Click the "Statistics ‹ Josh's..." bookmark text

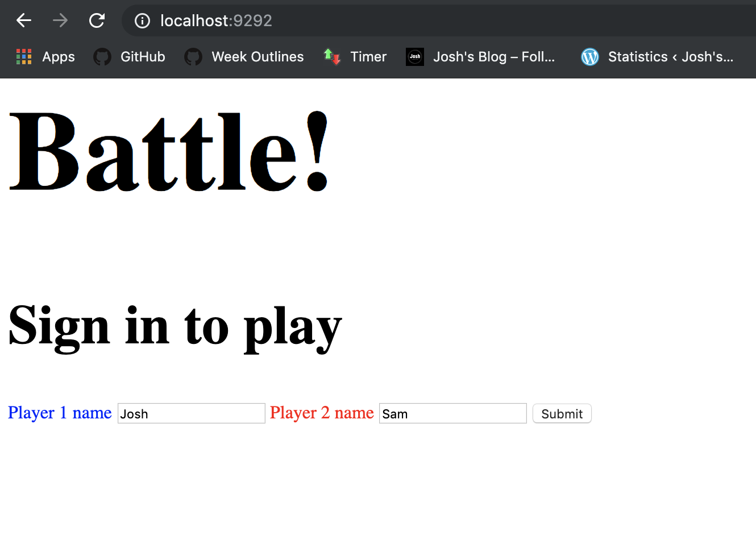pos(670,57)
